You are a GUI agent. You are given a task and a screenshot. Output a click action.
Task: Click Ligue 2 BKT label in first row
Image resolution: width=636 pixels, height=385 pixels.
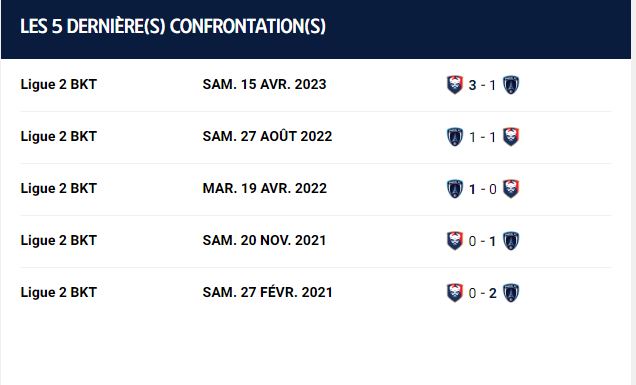point(59,84)
